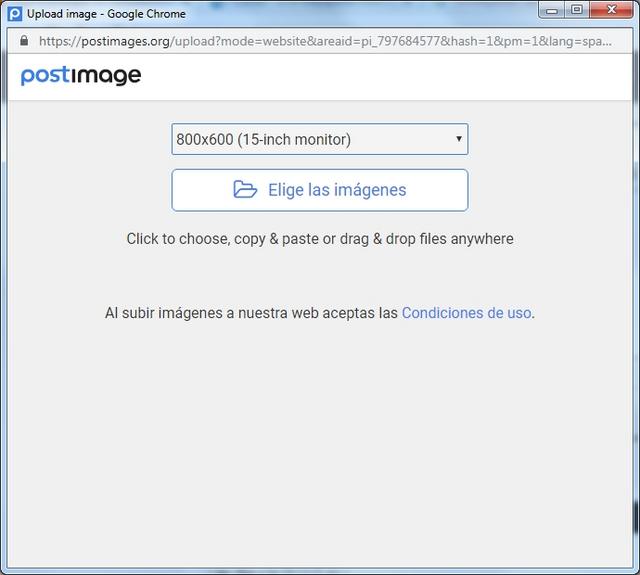Minimize the Upload image window
640x575 pixels.
point(551,11)
